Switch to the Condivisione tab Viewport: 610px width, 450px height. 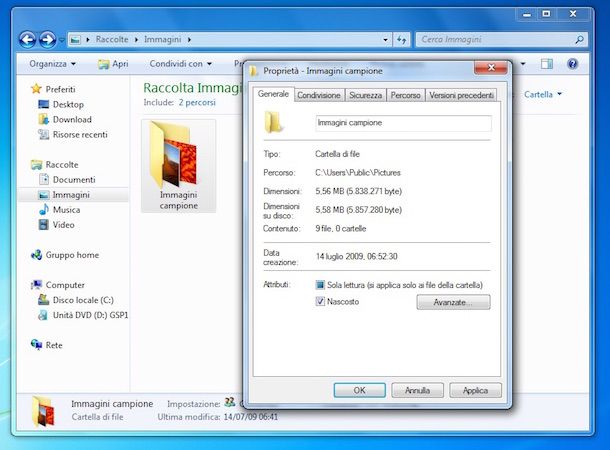pos(319,95)
